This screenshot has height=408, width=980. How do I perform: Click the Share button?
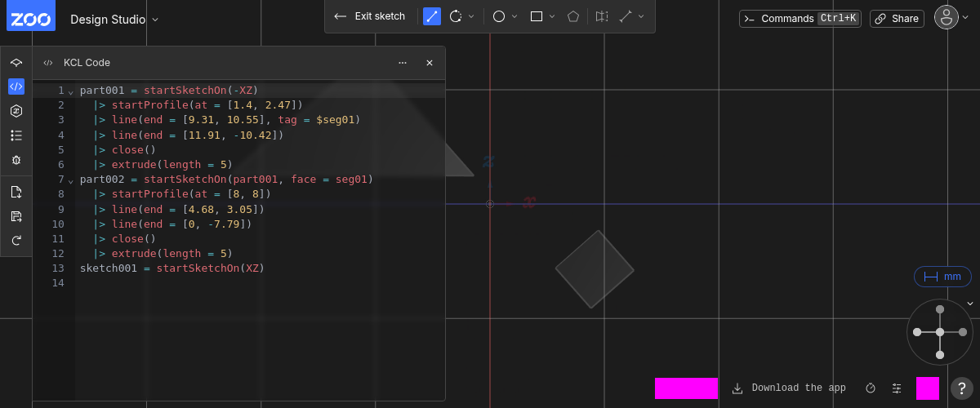point(896,19)
